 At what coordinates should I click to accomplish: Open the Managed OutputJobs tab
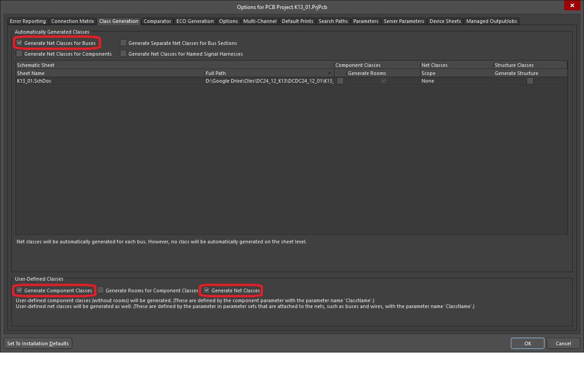pyautogui.click(x=492, y=21)
